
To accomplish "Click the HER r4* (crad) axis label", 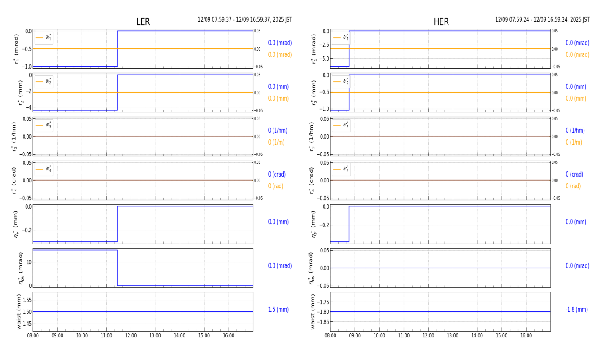I will pyautogui.click(x=311, y=180).
